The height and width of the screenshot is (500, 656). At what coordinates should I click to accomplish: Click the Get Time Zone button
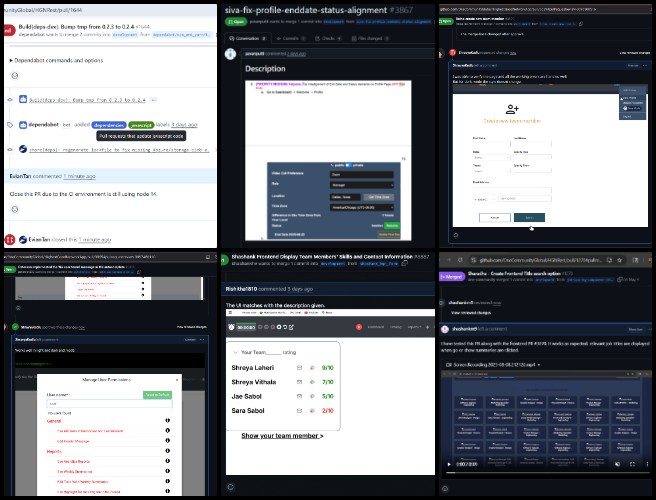point(379,197)
